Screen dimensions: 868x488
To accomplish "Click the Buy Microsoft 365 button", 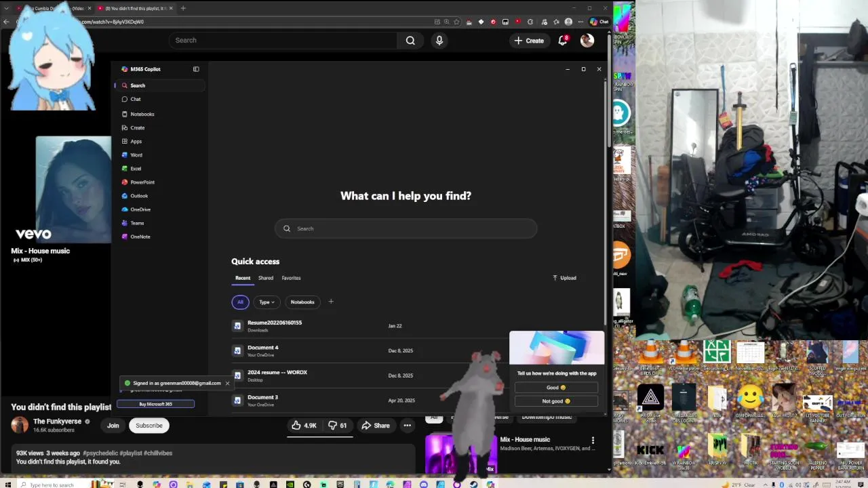I will [155, 404].
